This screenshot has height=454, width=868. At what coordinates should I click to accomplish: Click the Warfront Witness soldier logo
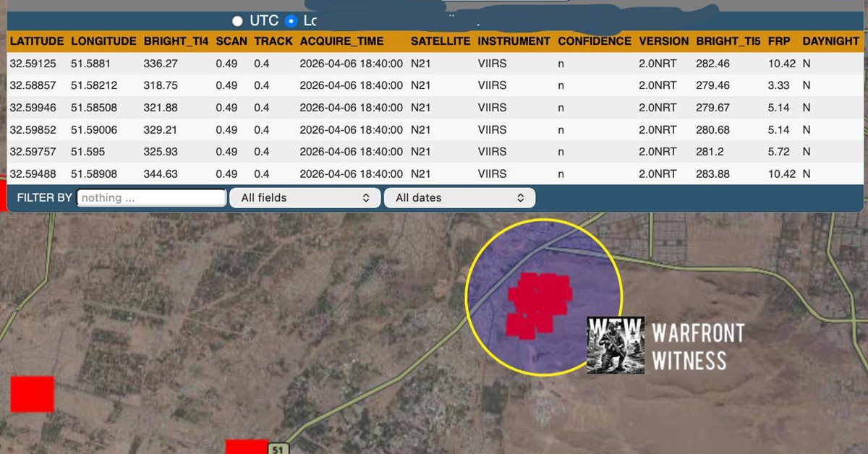click(x=616, y=345)
